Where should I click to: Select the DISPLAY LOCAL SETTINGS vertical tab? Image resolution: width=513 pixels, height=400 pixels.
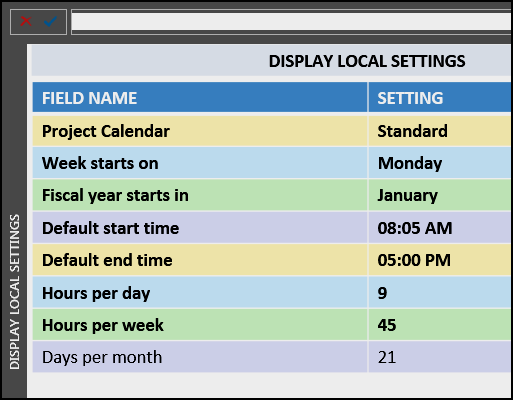pyautogui.click(x=15, y=292)
